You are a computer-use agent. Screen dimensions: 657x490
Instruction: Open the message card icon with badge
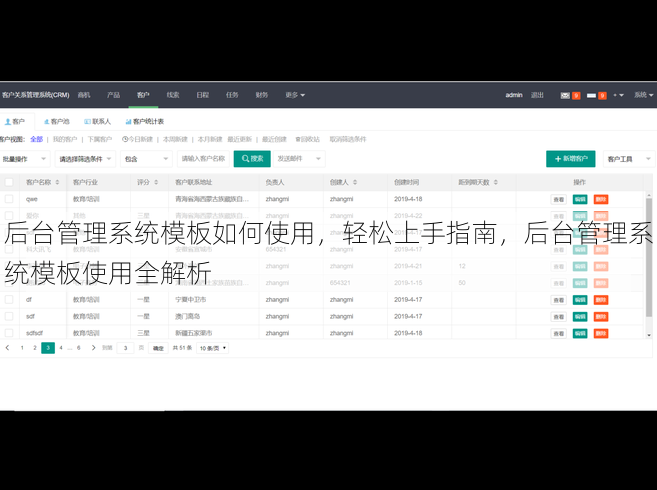(x=591, y=96)
